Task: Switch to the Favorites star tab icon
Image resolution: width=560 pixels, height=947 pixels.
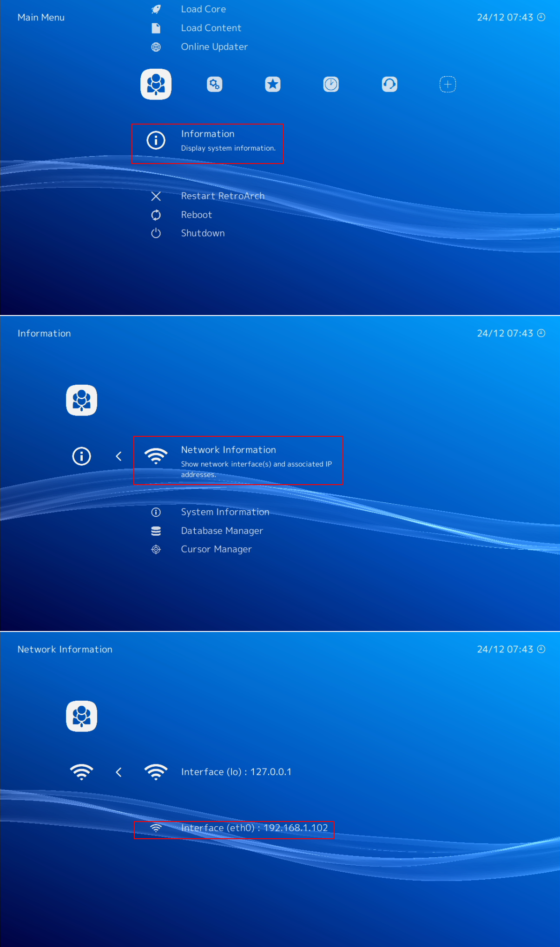Action: tap(273, 84)
